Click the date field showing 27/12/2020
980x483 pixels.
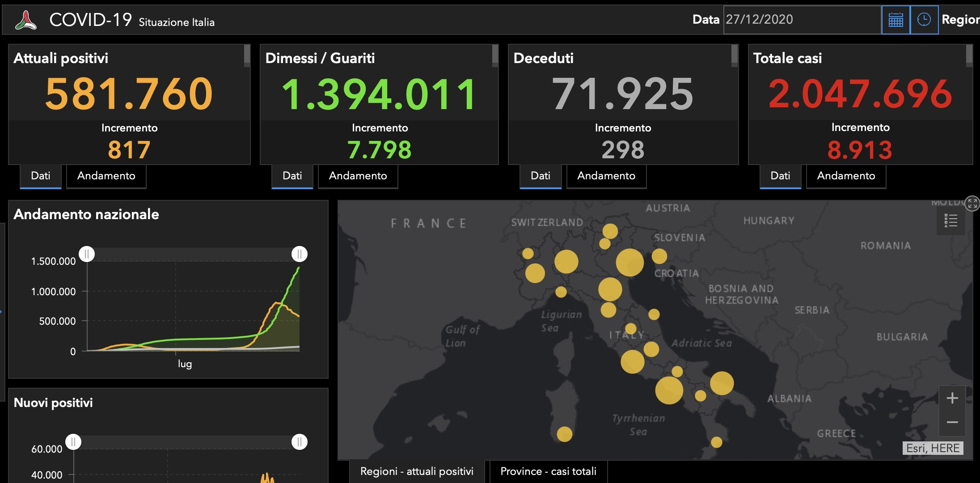(x=802, y=20)
